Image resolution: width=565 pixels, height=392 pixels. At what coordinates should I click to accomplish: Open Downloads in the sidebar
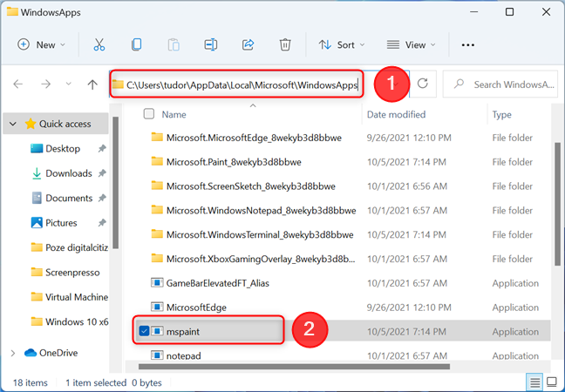pyautogui.click(x=69, y=173)
